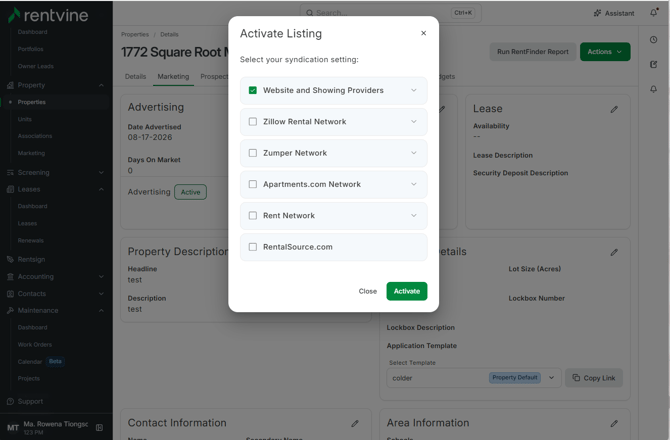This screenshot has width=670, height=440.
Task: Expand the Zumper Network chevron
Action: click(414, 153)
